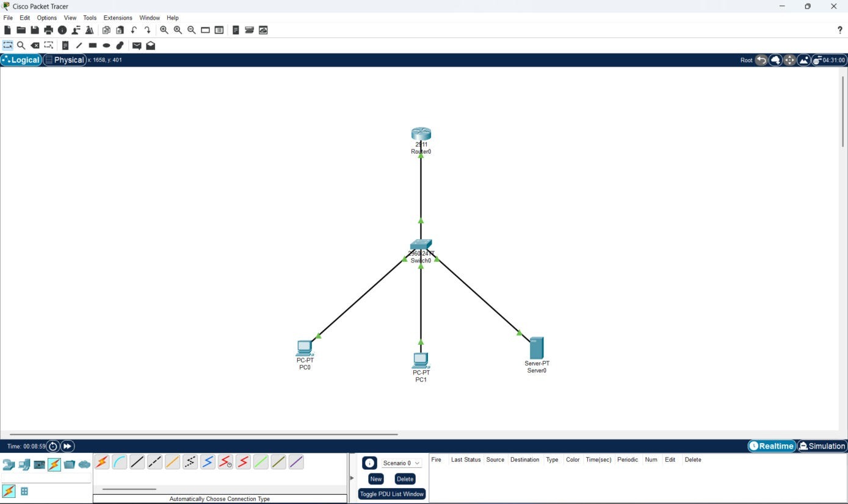Create a new file with the New icon
Viewport: 848px width, 504px height.
(x=7, y=30)
